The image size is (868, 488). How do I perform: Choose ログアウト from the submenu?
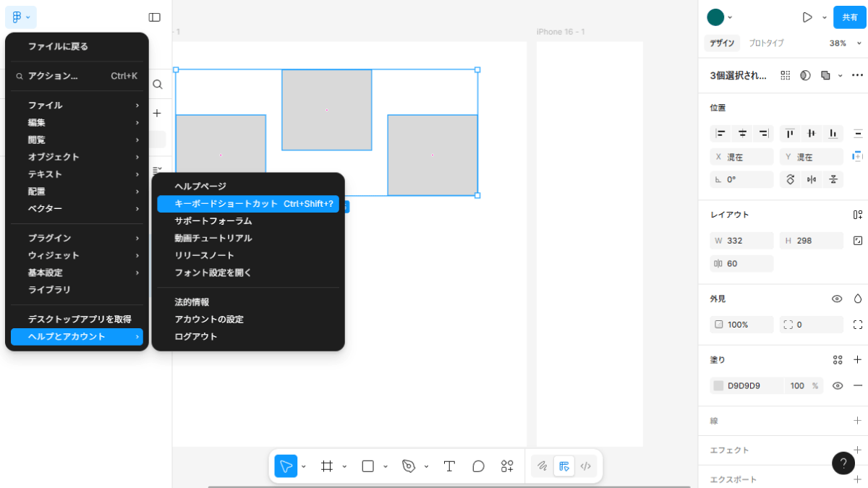coord(196,337)
